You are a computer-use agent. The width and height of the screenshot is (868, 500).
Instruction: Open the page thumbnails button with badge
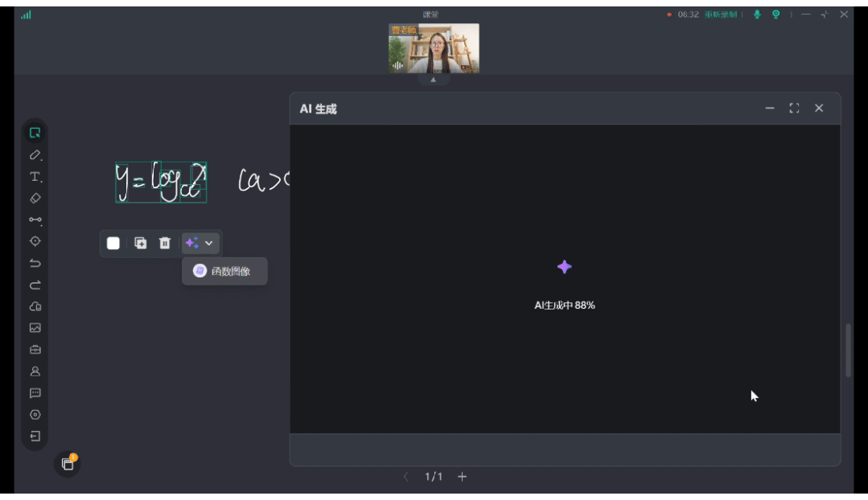tap(68, 464)
